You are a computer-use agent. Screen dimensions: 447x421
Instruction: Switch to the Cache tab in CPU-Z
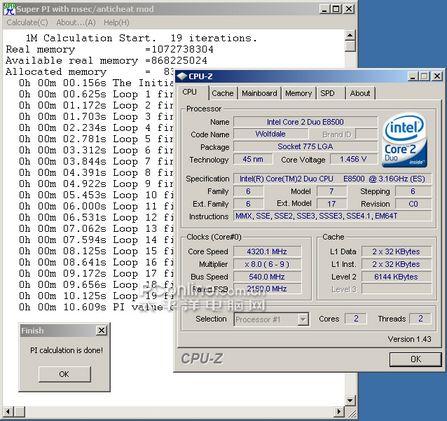click(x=223, y=93)
